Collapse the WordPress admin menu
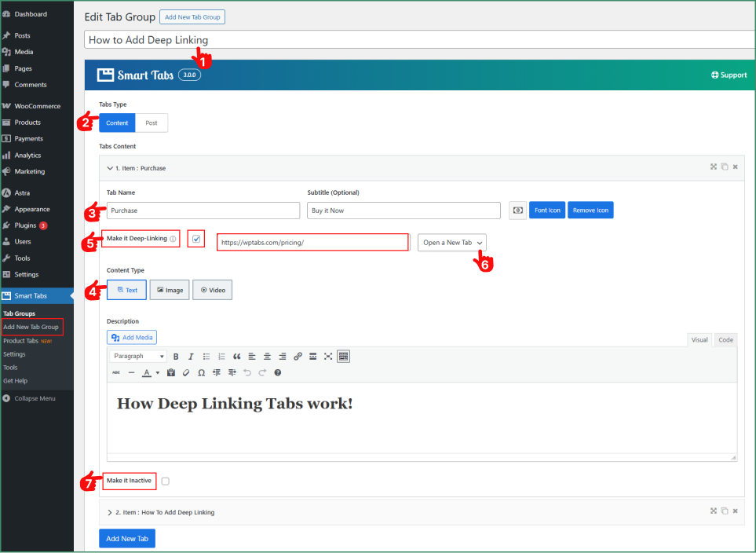This screenshot has width=756, height=553. click(x=29, y=398)
